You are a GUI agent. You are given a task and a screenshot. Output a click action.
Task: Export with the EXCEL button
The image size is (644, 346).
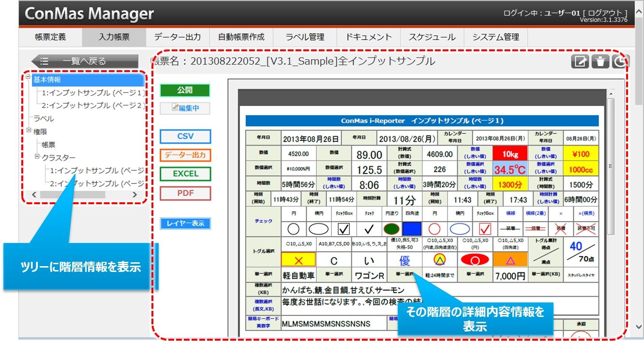[x=185, y=174]
